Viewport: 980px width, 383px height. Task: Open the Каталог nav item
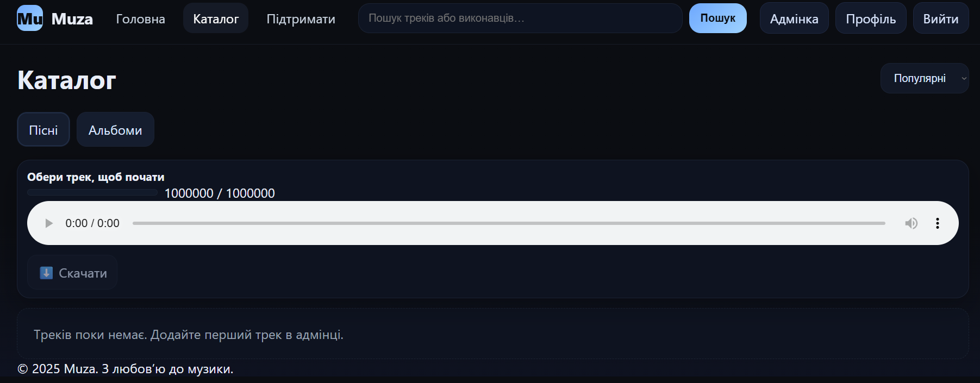click(x=216, y=19)
